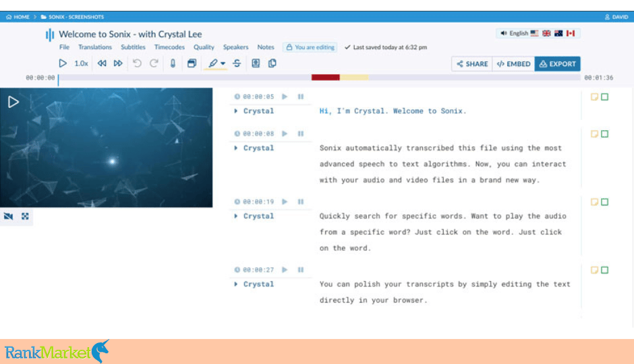The image size is (634, 364).
Task: Play the paragraph at 00:00:05
Action: pyautogui.click(x=285, y=96)
